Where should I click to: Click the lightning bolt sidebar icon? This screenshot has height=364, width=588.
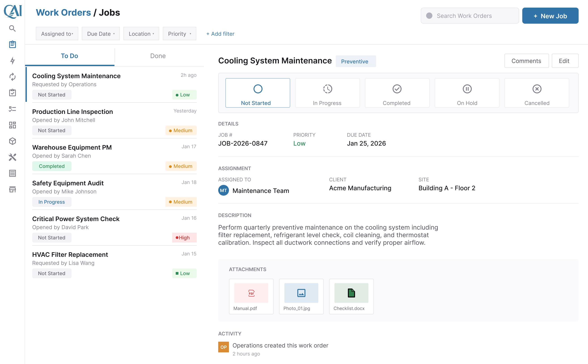[x=12, y=61]
